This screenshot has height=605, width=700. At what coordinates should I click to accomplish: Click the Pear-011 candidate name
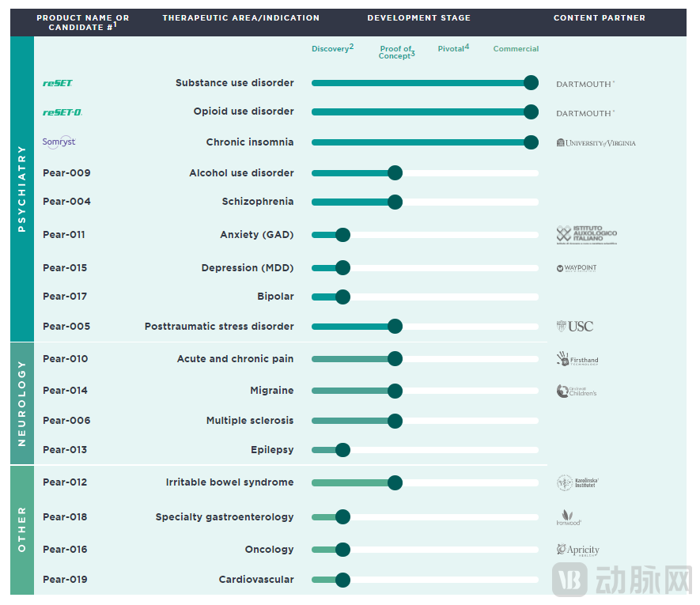64,234
